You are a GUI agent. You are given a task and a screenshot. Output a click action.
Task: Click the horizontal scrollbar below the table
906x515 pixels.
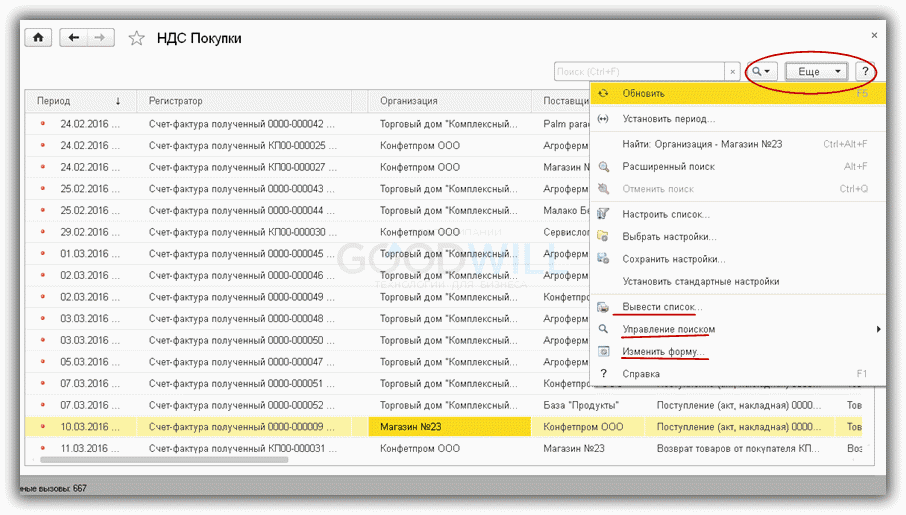click(x=160, y=460)
